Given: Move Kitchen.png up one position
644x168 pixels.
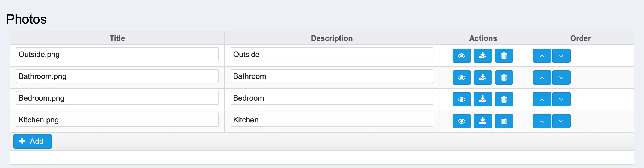Looking at the screenshot, I should click(542, 121).
